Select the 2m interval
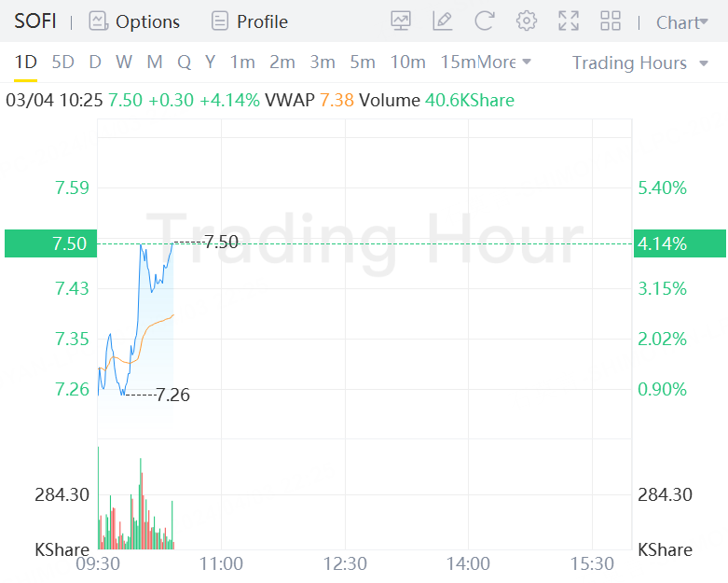Screen dimensions: 728x583 (282, 62)
